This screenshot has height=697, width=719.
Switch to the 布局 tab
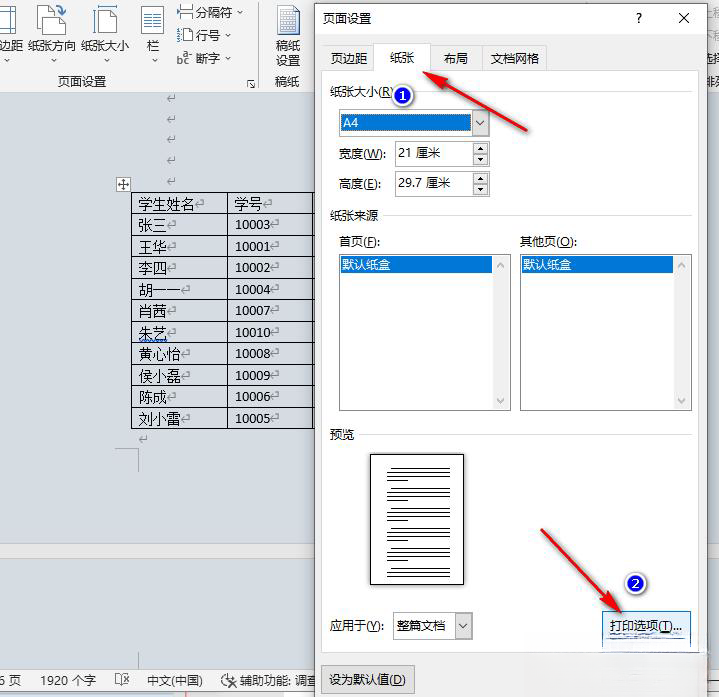pos(456,58)
